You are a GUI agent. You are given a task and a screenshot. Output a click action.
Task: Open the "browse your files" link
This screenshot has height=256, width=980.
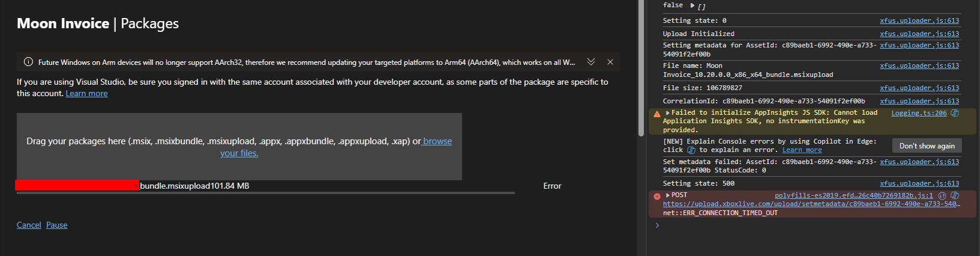pyautogui.click(x=437, y=141)
